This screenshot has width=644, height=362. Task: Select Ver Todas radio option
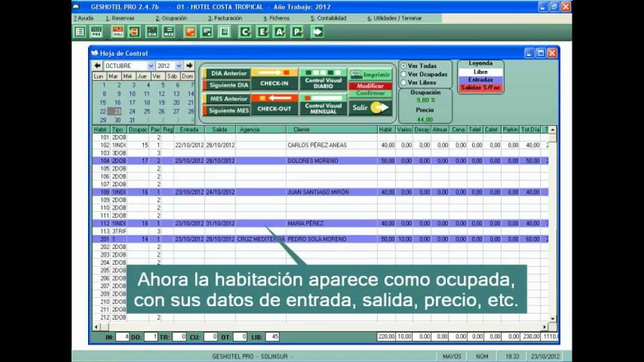coord(404,66)
